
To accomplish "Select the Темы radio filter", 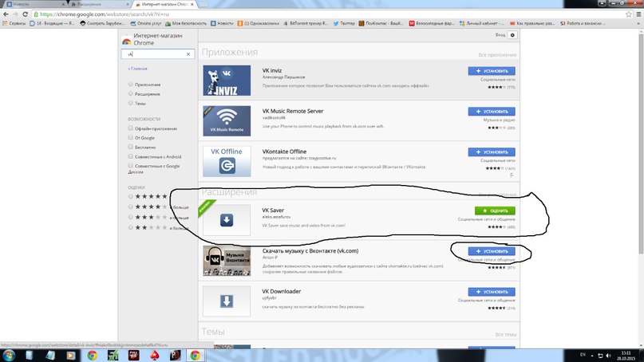I will pyautogui.click(x=131, y=103).
